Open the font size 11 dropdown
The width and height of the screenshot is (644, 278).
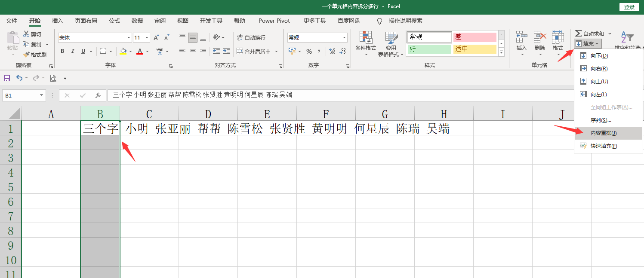[x=148, y=38]
